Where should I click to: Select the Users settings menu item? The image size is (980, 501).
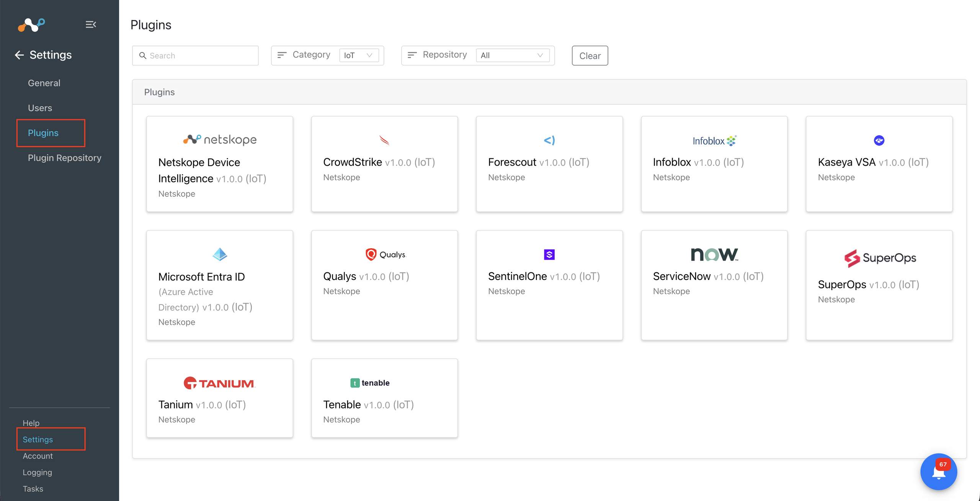[x=40, y=108]
